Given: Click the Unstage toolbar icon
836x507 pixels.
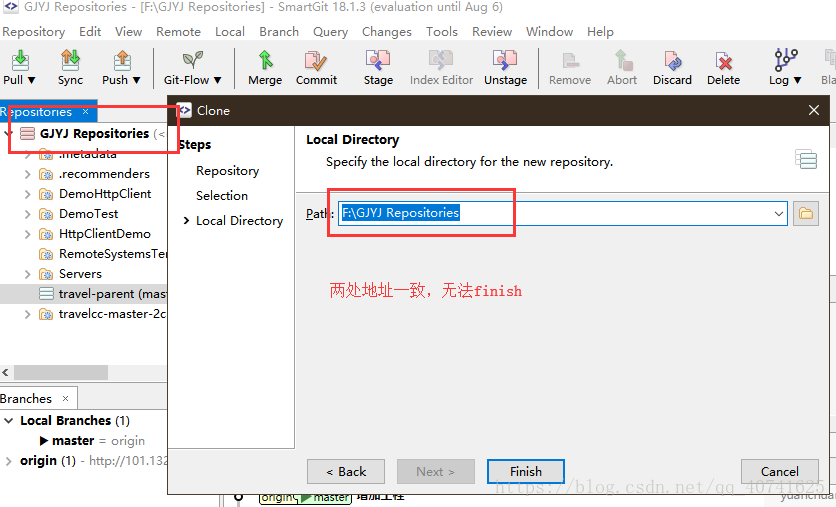Looking at the screenshot, I should [505, 60].
